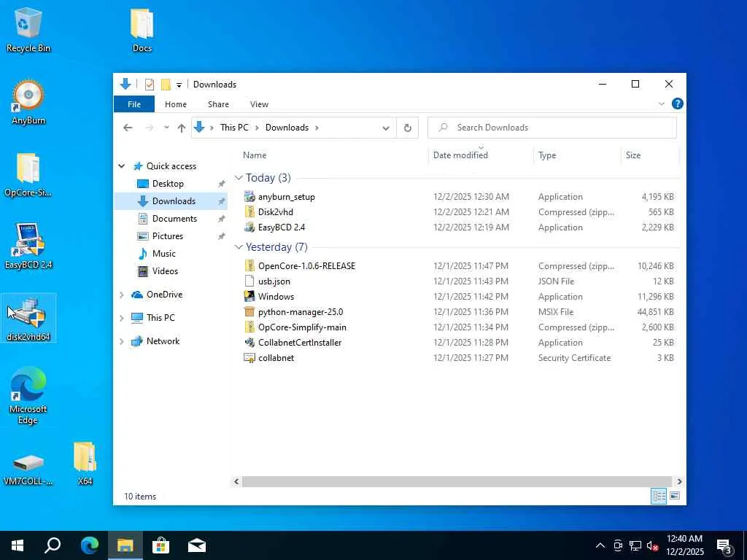The width and height of the screenshot is (747, 560).
Task: Select the Docs folder on desktop
Action: click(x=142, y=30)
